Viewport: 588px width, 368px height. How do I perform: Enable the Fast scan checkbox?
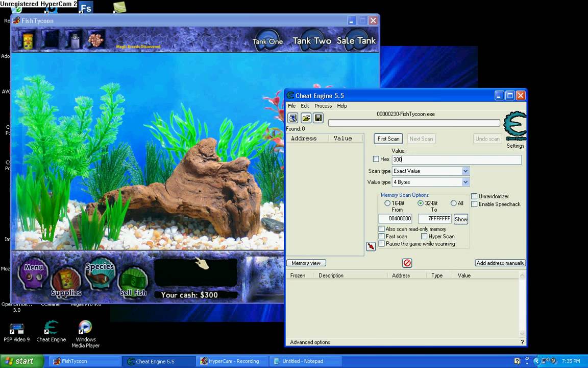tap(381, 237)
